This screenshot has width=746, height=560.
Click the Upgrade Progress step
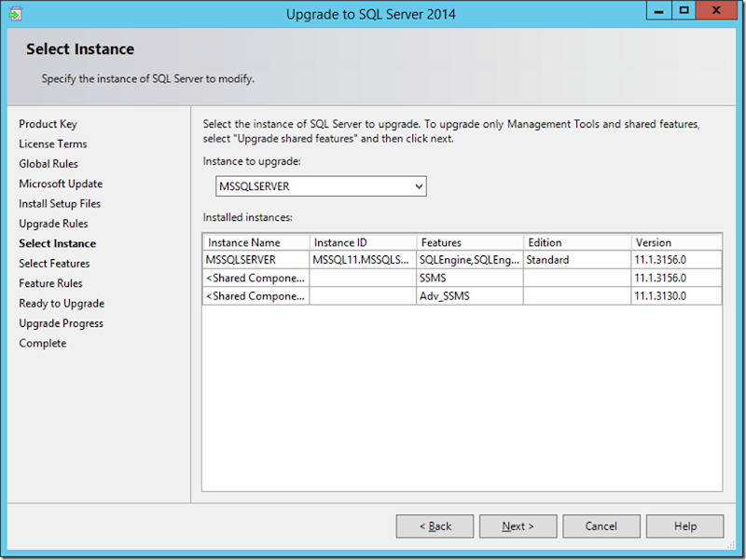[x=62, y=323]
